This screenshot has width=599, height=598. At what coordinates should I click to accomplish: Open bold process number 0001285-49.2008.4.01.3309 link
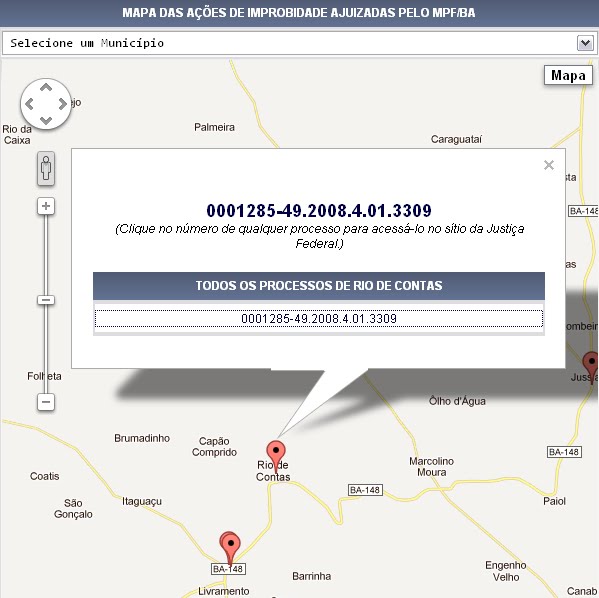coord(319,211)
